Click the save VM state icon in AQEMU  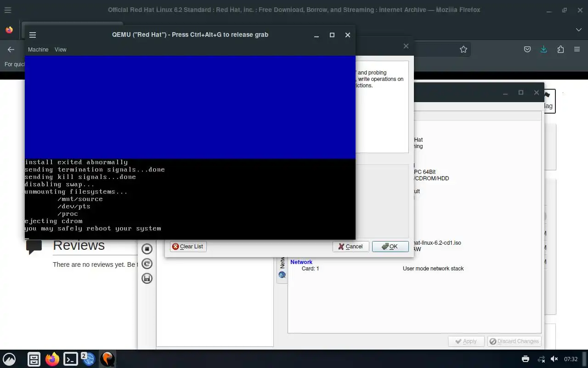tap(147, 278)
